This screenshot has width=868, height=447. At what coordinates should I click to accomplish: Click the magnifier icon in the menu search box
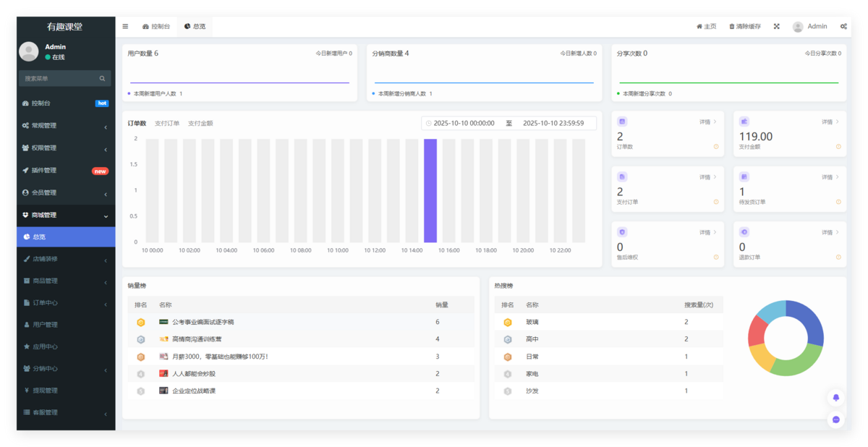pos(102,78)
